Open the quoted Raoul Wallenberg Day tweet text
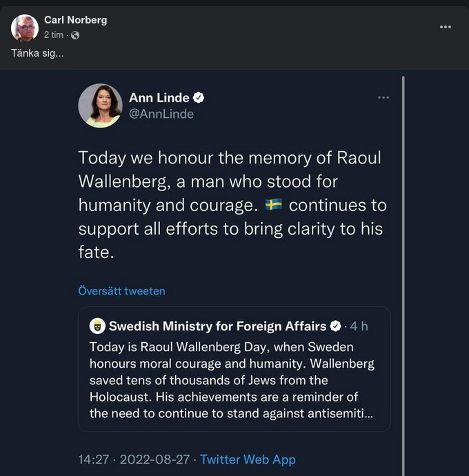The height and width of the screenshot is (476, 469). [x=232, y=380]
